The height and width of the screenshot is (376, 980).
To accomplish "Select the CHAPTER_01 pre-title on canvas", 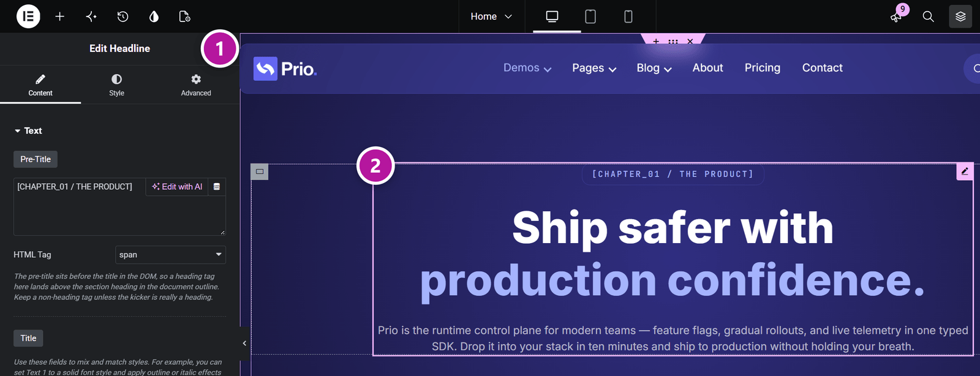I will [x=673, y=174].
